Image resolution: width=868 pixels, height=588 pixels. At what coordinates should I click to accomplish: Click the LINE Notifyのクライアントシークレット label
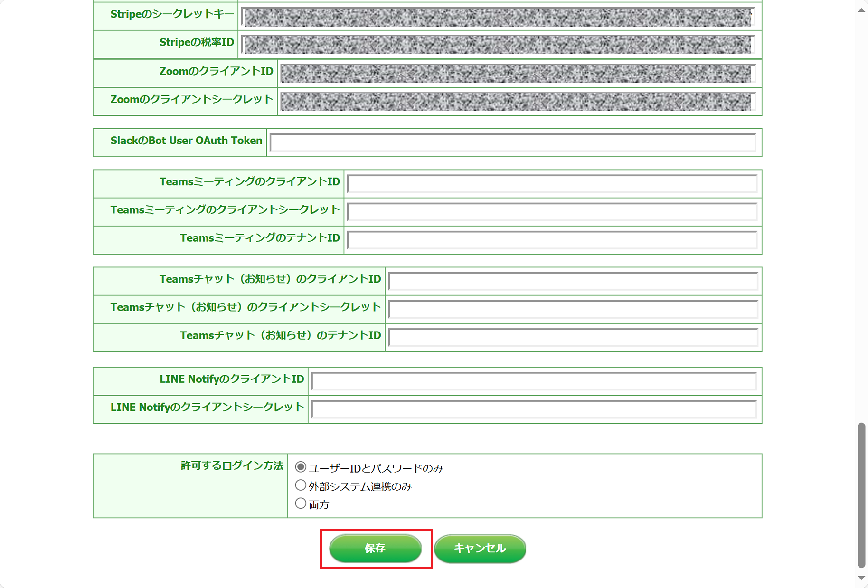coord(207,407)
